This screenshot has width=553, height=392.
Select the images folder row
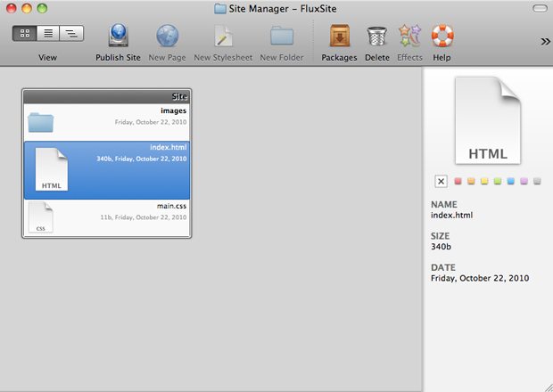[107, 122]
